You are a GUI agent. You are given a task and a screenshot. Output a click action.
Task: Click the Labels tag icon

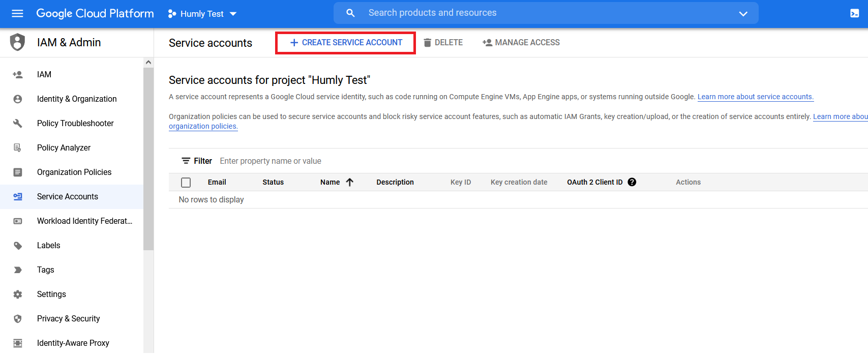tap(18, 246)
